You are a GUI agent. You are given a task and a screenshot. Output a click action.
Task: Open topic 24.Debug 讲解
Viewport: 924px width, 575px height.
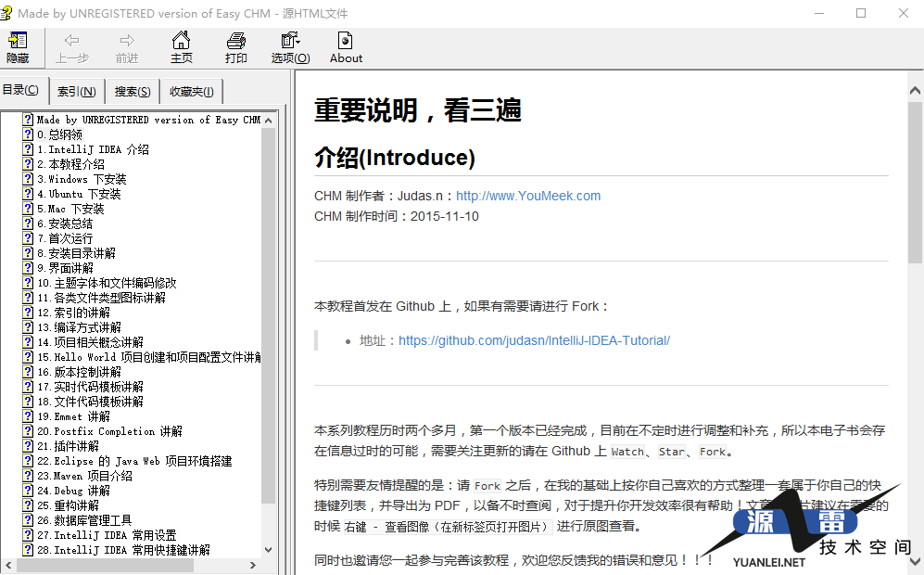pos(73,491)
